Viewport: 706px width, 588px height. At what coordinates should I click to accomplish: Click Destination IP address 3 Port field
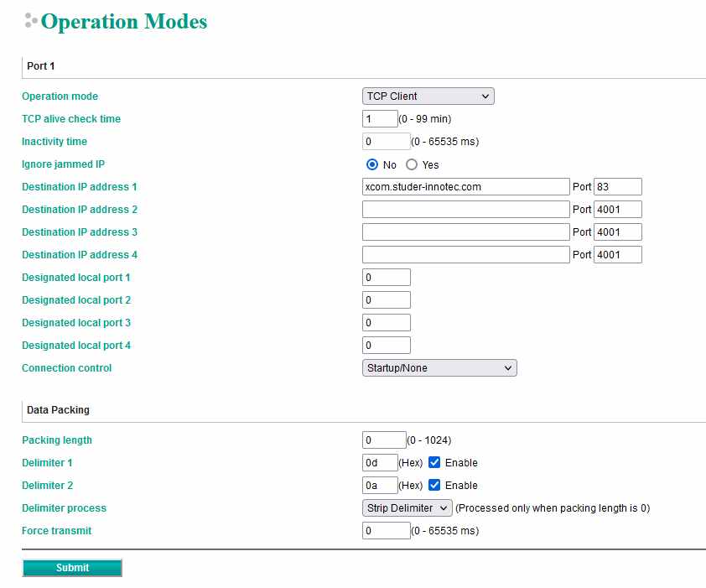(x=617, y=232)
